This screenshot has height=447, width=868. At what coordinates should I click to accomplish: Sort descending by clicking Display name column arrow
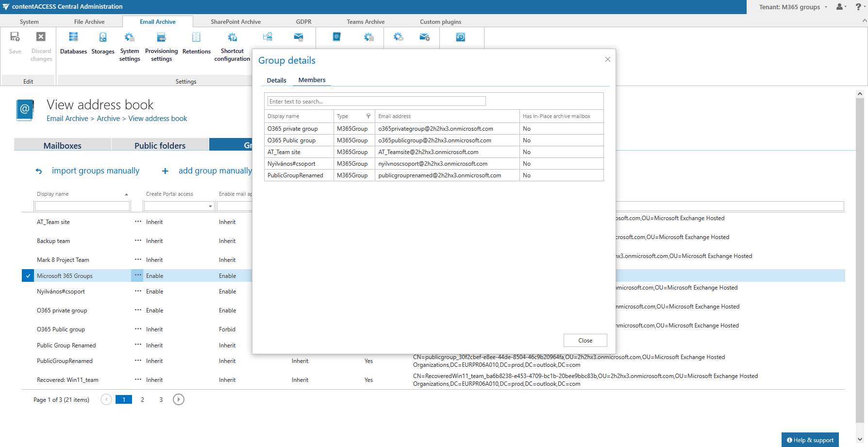tap(126, 193)
